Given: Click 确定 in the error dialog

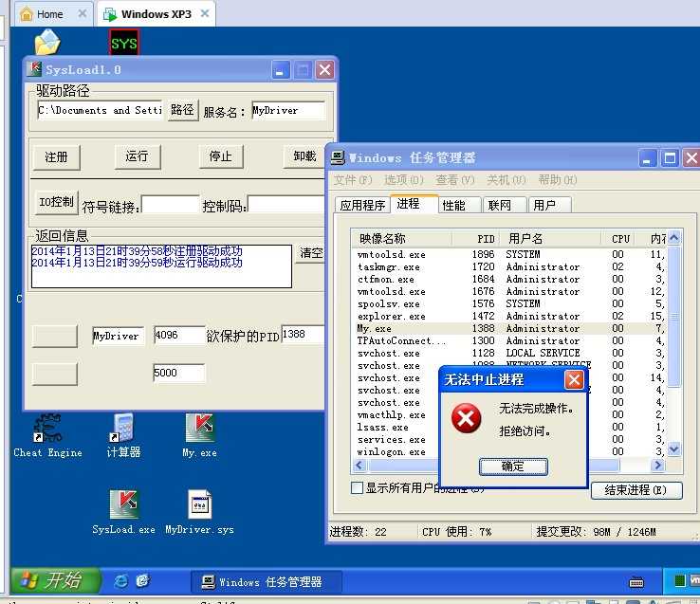Looking at the screenshot, I should pyautogui.click(x=513, y=467).
